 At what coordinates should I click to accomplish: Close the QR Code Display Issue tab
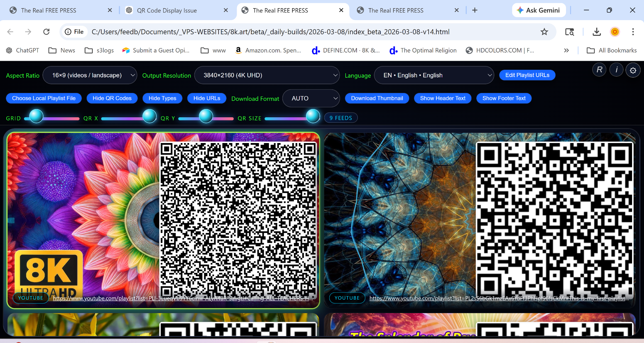(226, 10)
